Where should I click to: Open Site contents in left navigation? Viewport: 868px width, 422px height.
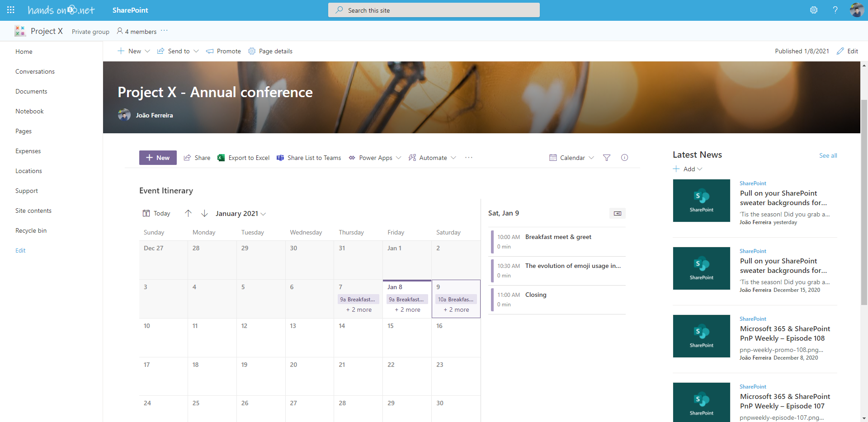(x=33, y=211)
